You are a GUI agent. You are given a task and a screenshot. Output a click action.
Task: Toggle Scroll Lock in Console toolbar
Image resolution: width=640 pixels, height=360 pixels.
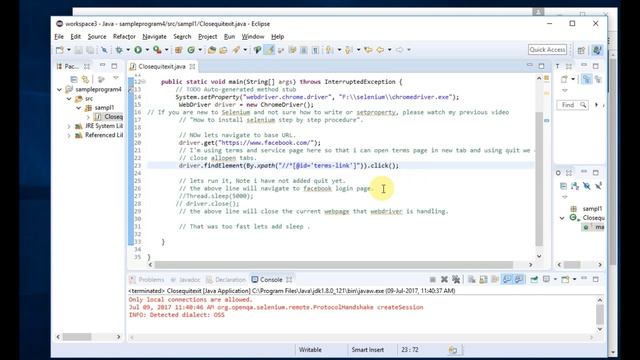click(483, 280)
